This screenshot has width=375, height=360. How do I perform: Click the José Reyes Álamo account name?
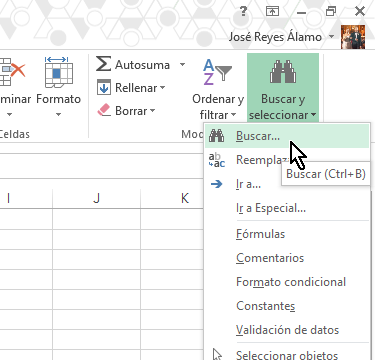click(x=275, y=37)
